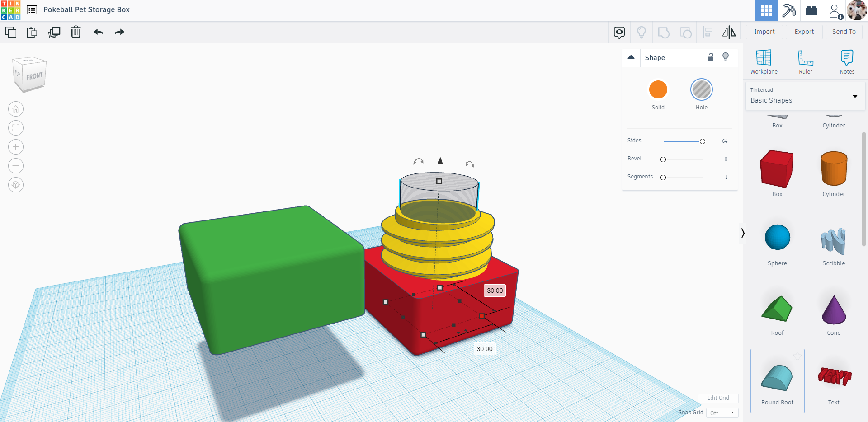
Task: Click the Pokeball Pet Storage Box title
Action: (86, 9)
